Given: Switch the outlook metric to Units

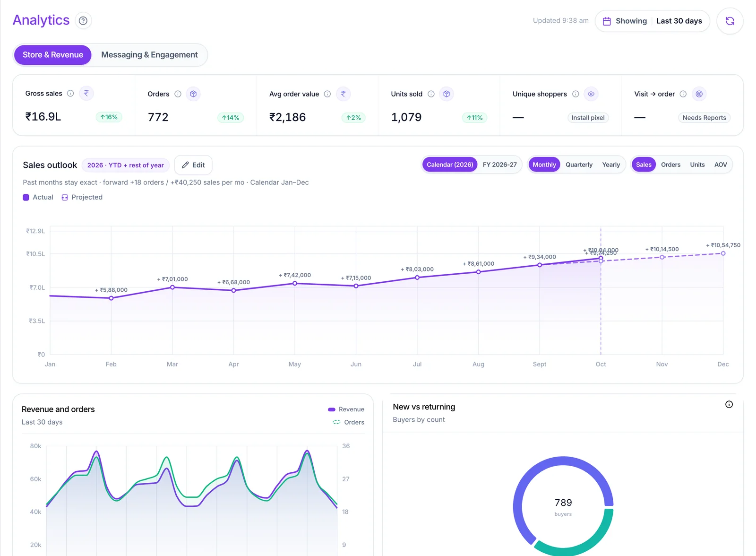Looking at the screenshot, I should (697, 165).
